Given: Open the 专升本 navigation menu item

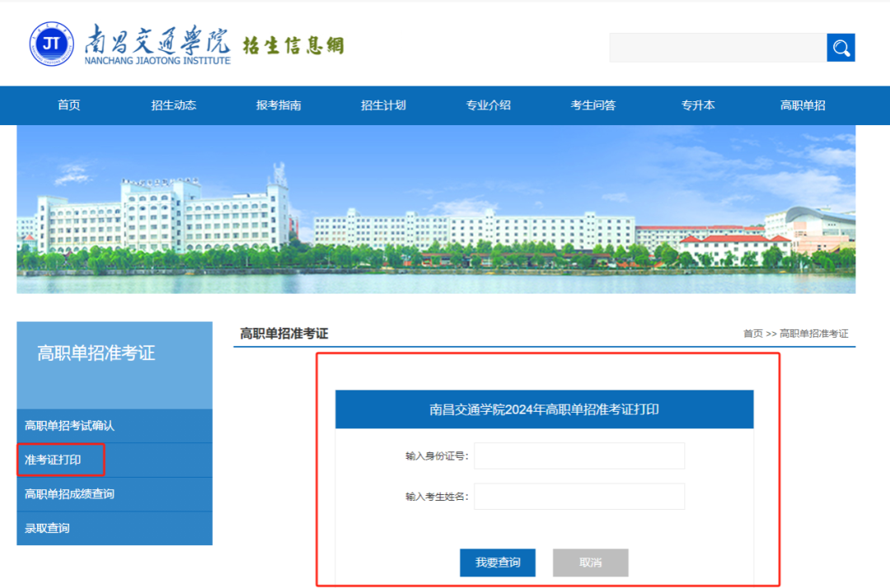Looking at the screenshot, I should tap(698, 105).
